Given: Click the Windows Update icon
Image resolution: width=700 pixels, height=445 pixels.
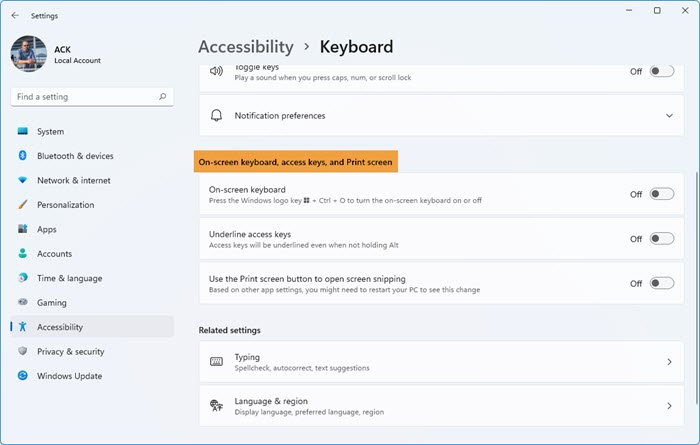Looking at the screenshot, I should point(22,376).
